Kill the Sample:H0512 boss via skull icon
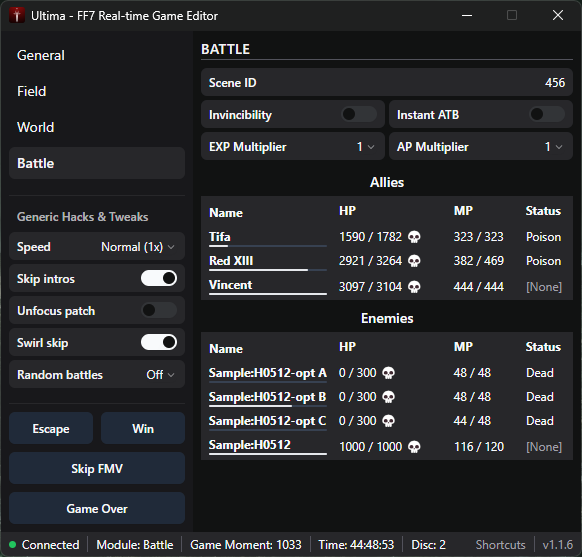Image resolution: width=582 pixels, height=557 pixels. (414, 447)
